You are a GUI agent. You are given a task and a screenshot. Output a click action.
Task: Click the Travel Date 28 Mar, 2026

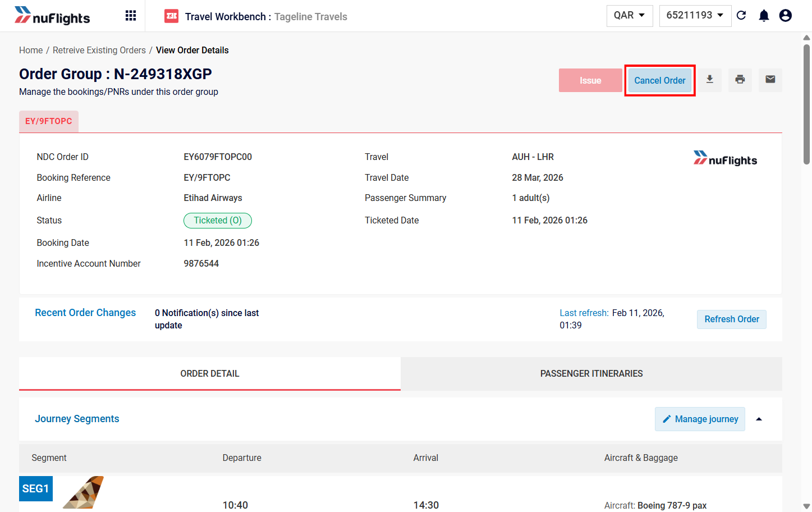(538, 177)
